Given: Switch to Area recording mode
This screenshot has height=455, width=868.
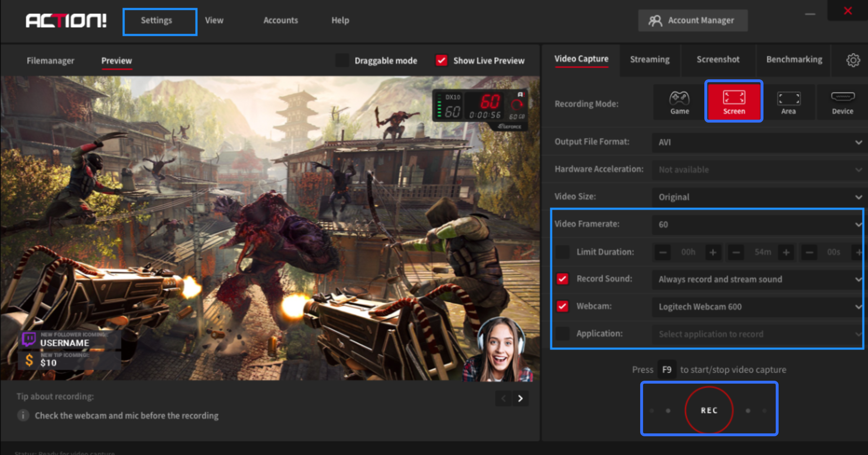Looking at the screenshot, I should [789, 102].
